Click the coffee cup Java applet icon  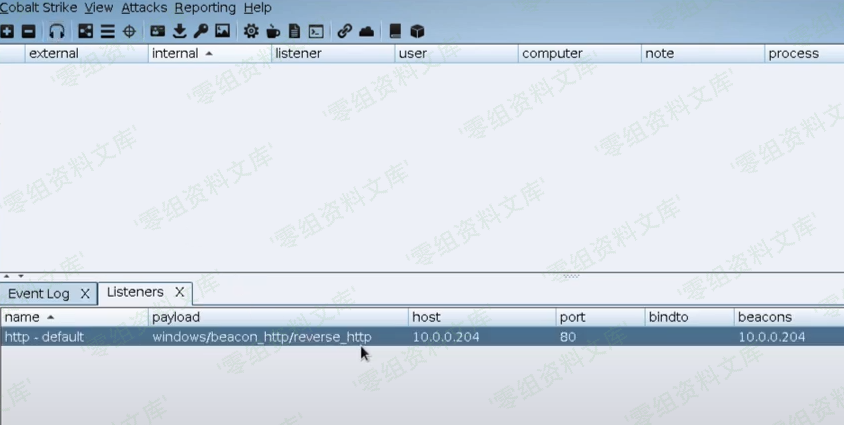click(273, 31)
